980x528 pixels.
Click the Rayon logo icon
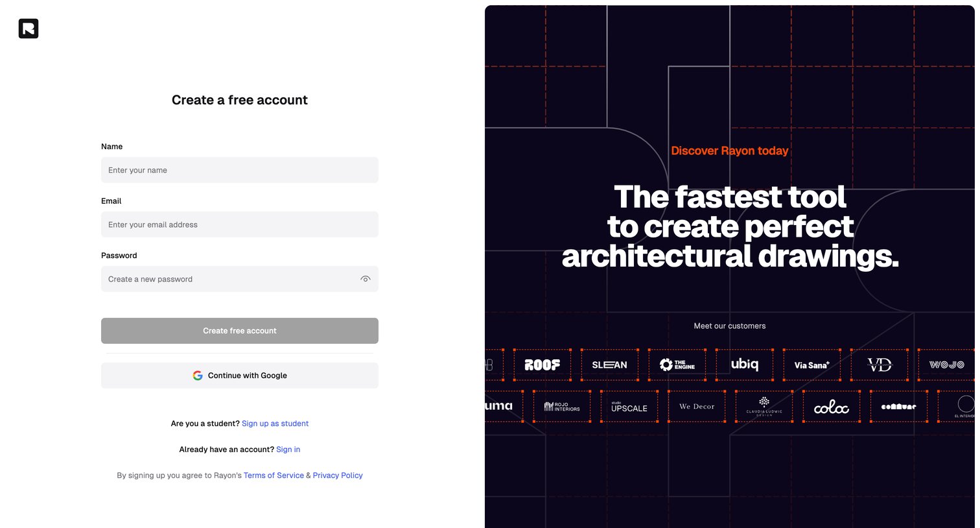pos(29,29)
